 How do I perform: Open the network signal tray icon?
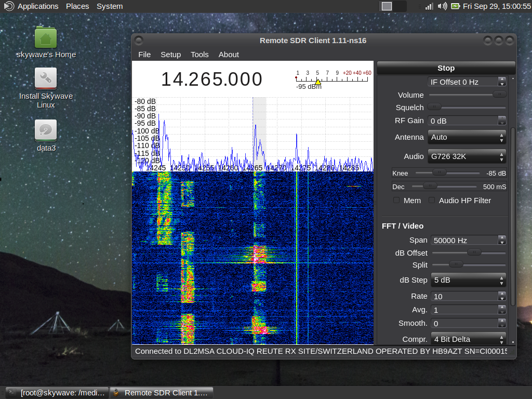pos(429,6)
